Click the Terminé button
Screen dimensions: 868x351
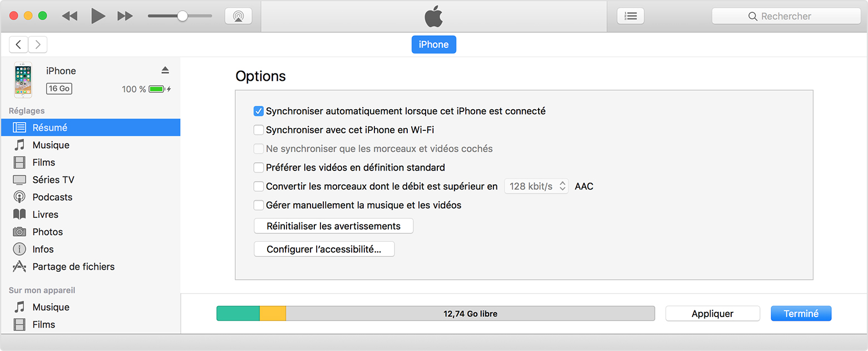point(801,314)
